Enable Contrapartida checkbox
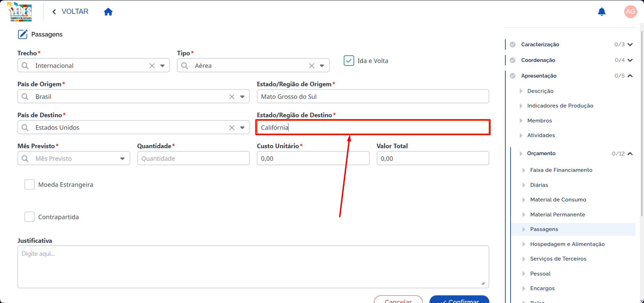Image resolution: width=644 pixels, height=303 pixels. [x=30, y=217]
